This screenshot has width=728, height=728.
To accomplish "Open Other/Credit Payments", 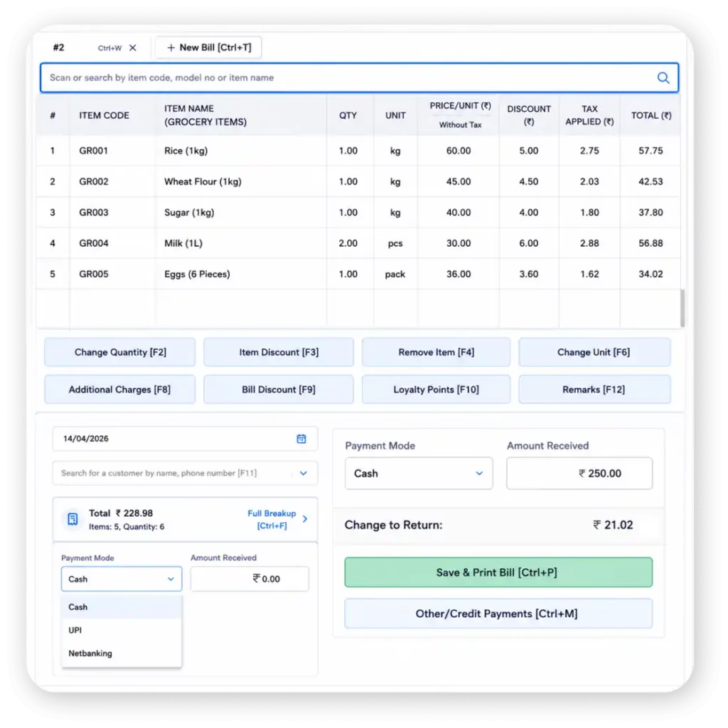I will coord(498,614).
